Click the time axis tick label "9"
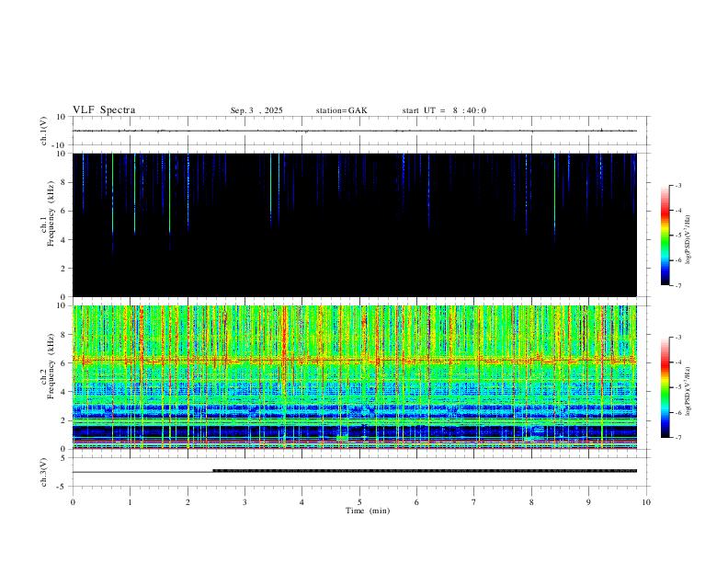The height and width of the screenshot is (563, 728). click(588, 502)
